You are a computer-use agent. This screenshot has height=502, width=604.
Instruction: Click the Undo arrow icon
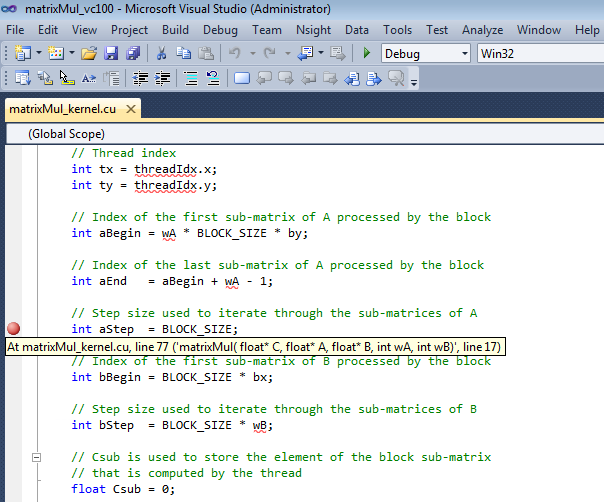[x=235, y=53]
